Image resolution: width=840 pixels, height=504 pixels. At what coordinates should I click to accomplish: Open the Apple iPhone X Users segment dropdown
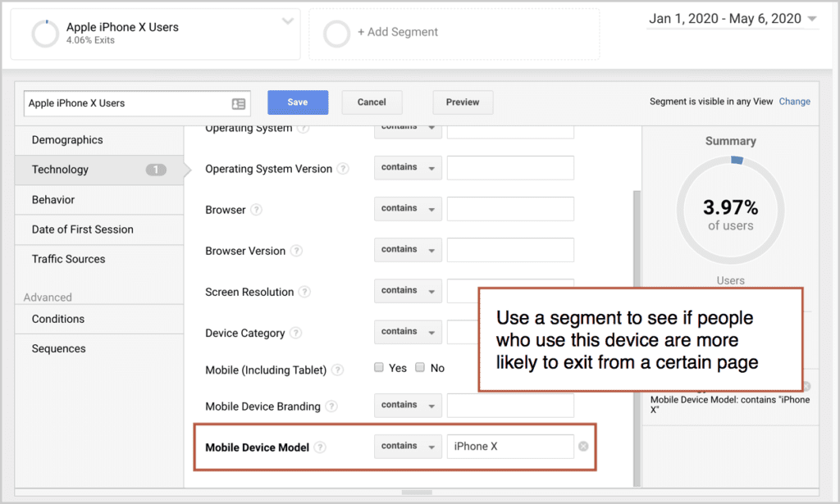(x=288, y=21)
